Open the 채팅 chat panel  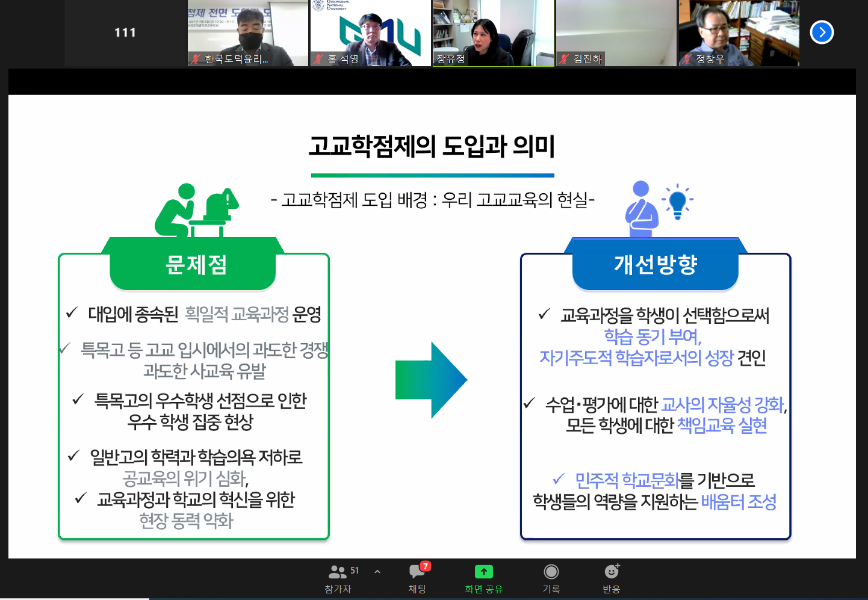[x=417, y=578]
